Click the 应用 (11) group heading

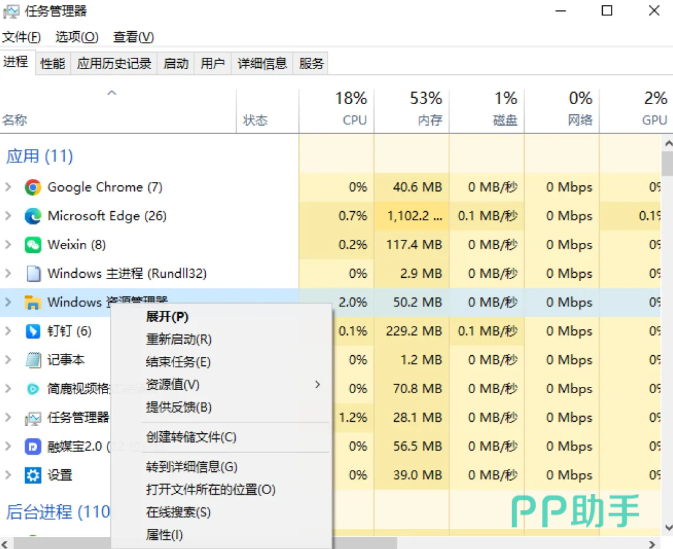pyautogui.click(x=39, y=156)
